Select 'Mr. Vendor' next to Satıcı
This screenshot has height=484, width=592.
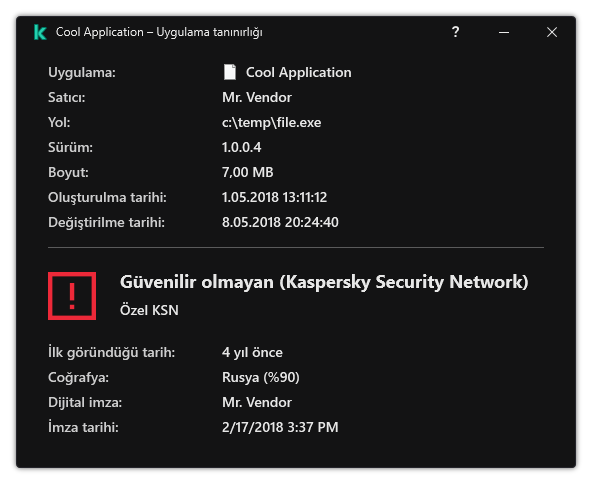257,97
